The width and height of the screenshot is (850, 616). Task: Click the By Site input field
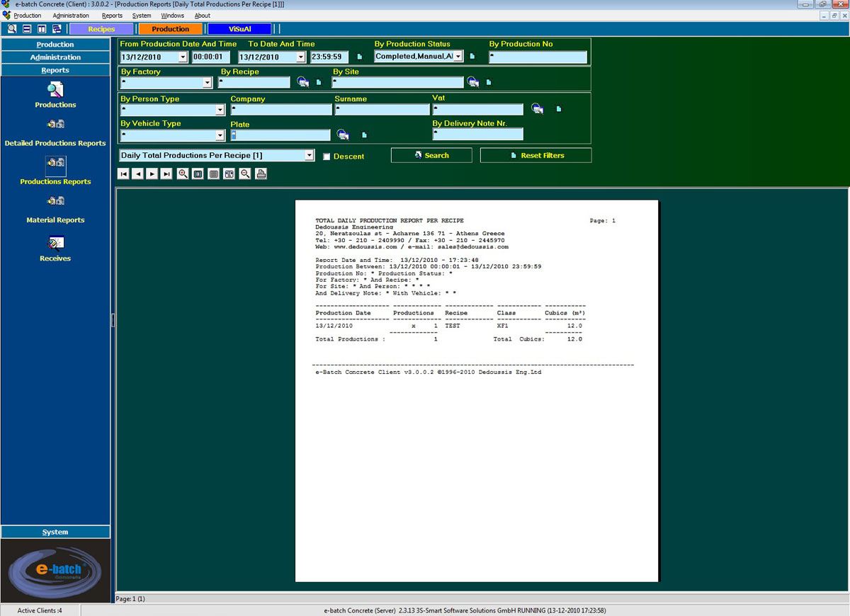(x=398, y=83)
